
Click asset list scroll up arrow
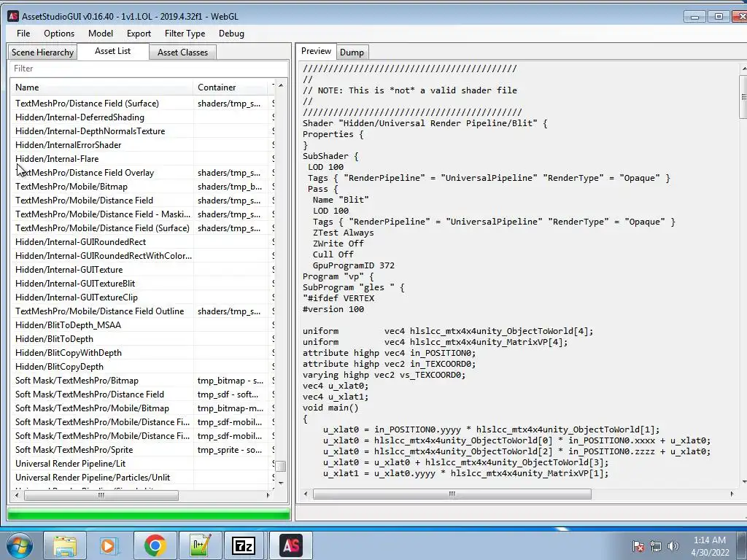pyautogui.click(x=281, y=86)
